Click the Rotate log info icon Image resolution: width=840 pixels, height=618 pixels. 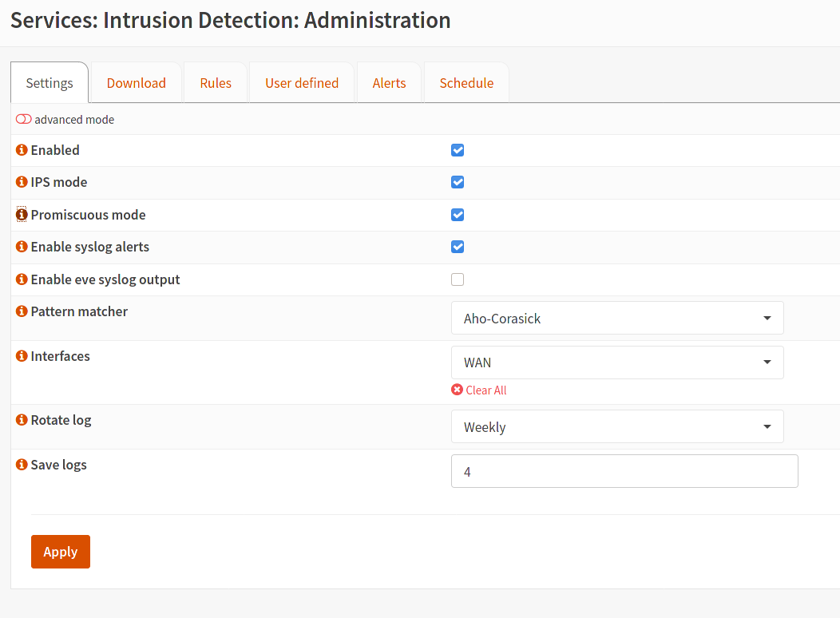22,420
